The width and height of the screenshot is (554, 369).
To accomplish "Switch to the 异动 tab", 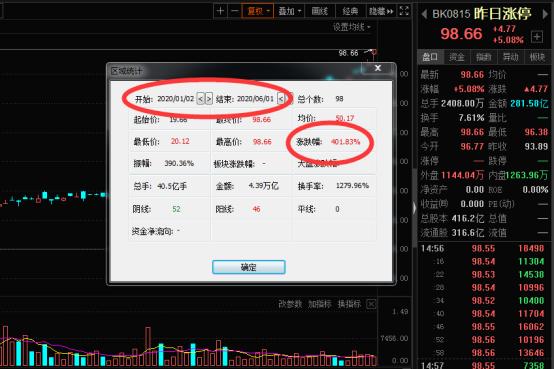I will click(511, 57).
